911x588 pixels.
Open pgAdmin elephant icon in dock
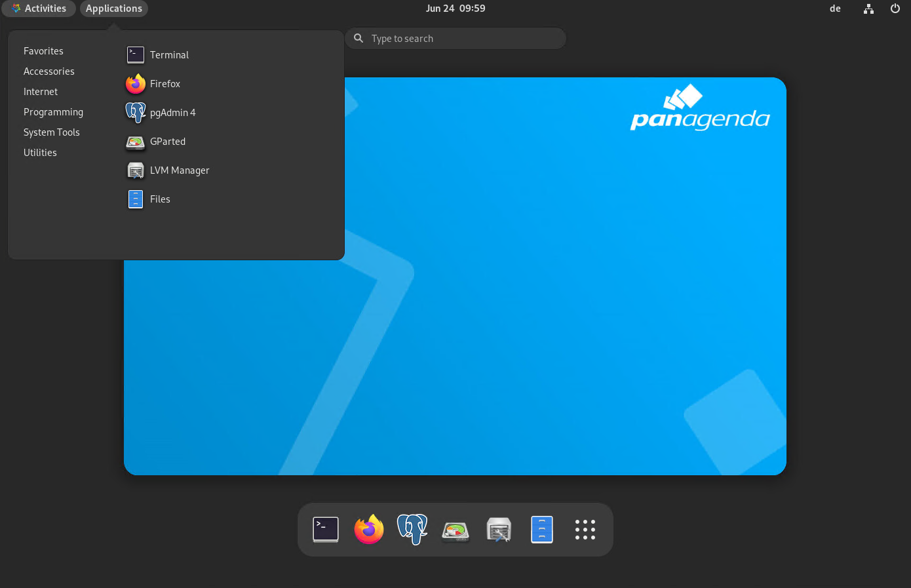pos(412,530)
